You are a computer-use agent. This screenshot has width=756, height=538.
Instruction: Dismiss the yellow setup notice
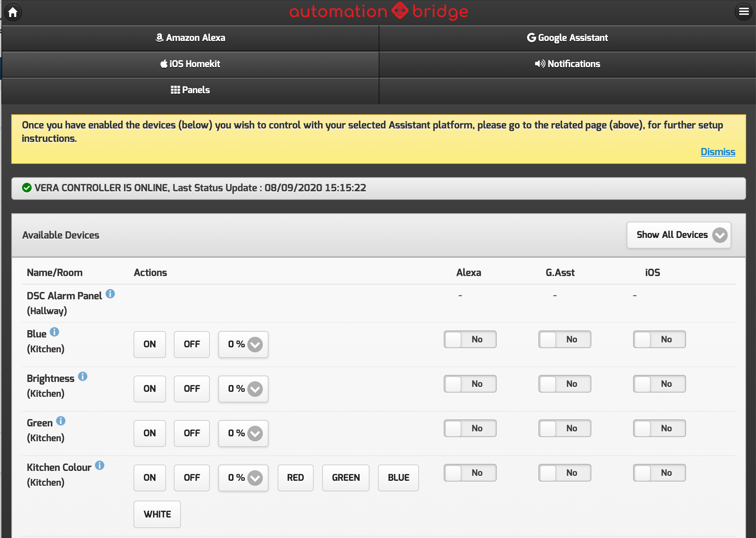(x=718, y=152)
